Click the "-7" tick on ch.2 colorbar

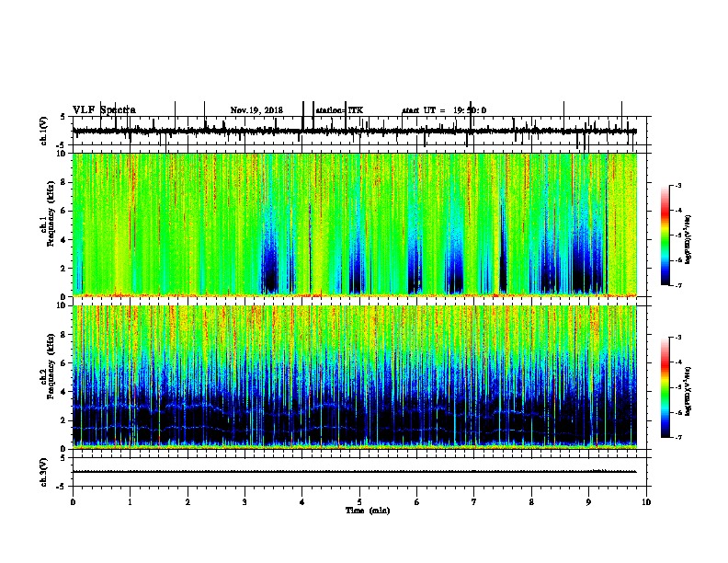click(x=677, y=437)
